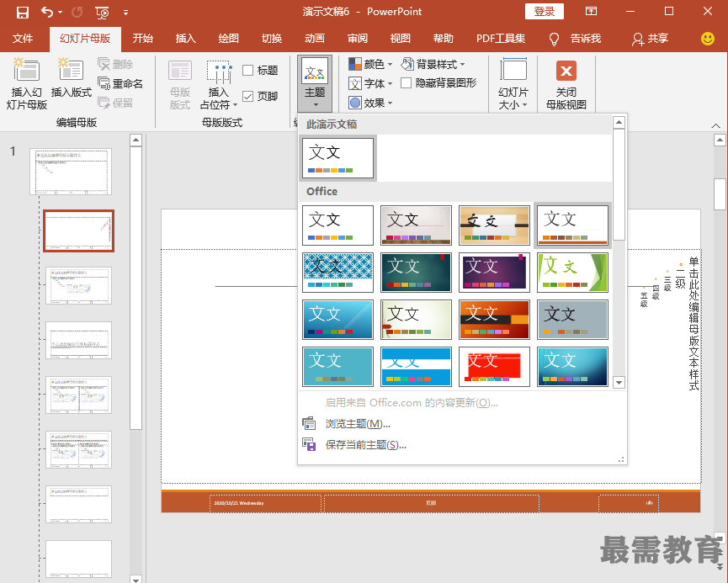Screen dimensions: 728x583
Task: Click the Save icon in the title bar
Action: pyautogui.click(x=22, y=12)
